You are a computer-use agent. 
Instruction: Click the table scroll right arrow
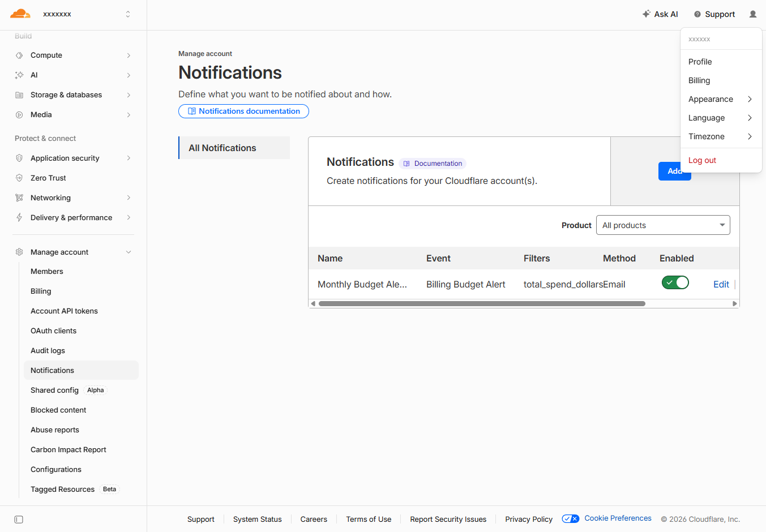(x=735, y=304)
